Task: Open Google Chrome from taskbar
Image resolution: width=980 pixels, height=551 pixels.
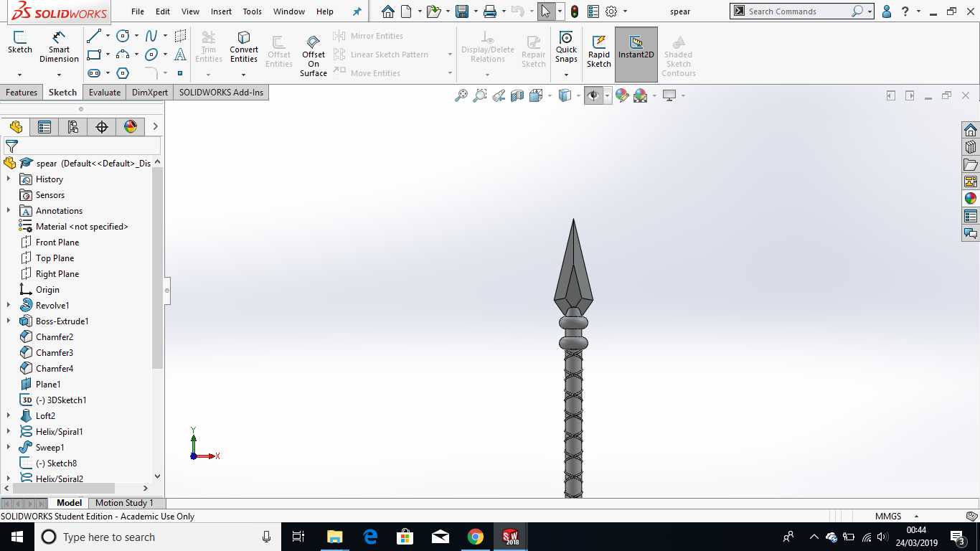Action: (x=475, y=537)
